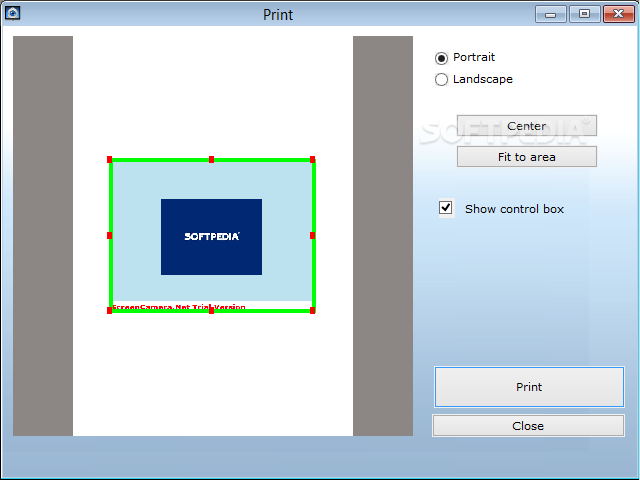The height and width of the screenshot is (480, 640).
Task: Select the Portrait orientation radio button
Action: (x=441, y=58)
